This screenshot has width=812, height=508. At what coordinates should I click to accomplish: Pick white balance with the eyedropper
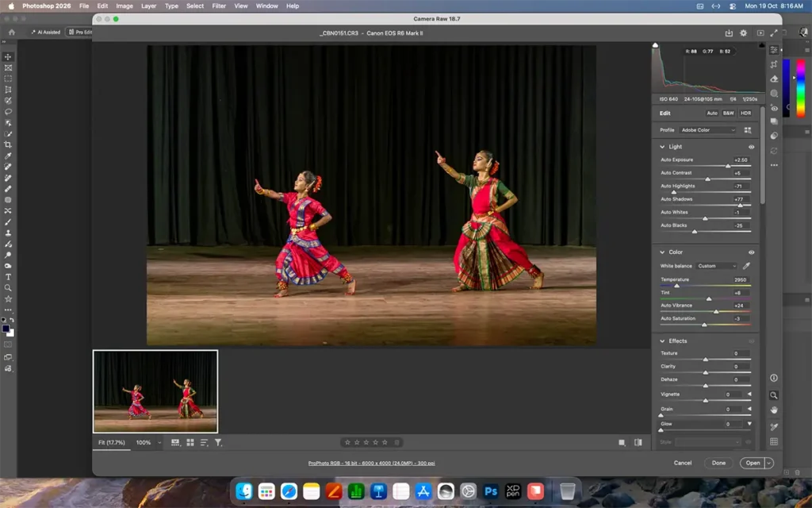coord(746,266)
